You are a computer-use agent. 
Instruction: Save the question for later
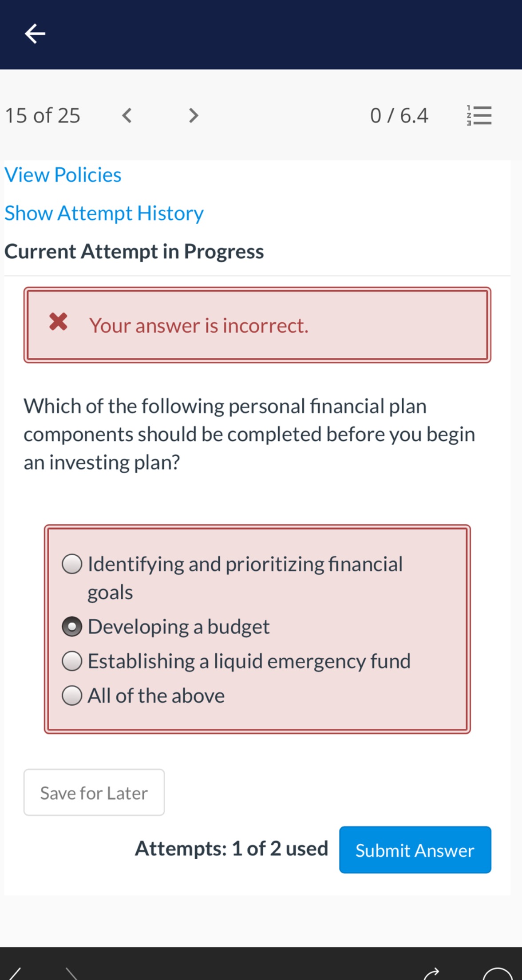tap(94, 793)
